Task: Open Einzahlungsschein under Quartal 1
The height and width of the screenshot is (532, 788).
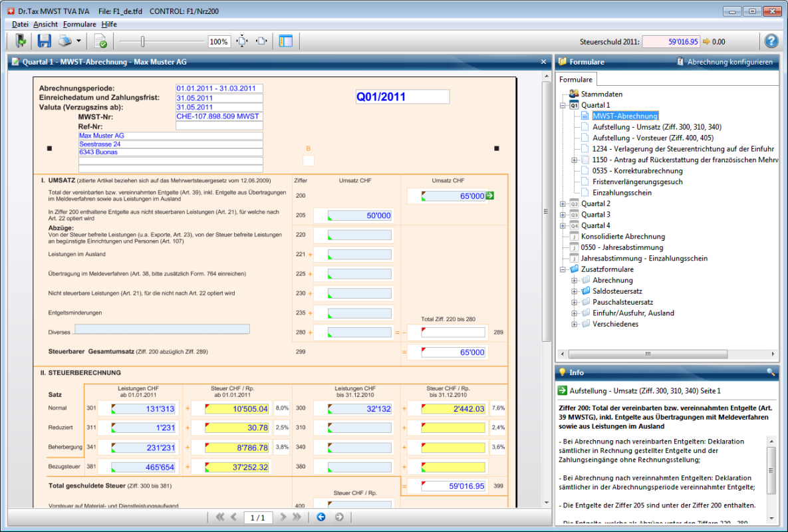Action: tap(622, 193)
